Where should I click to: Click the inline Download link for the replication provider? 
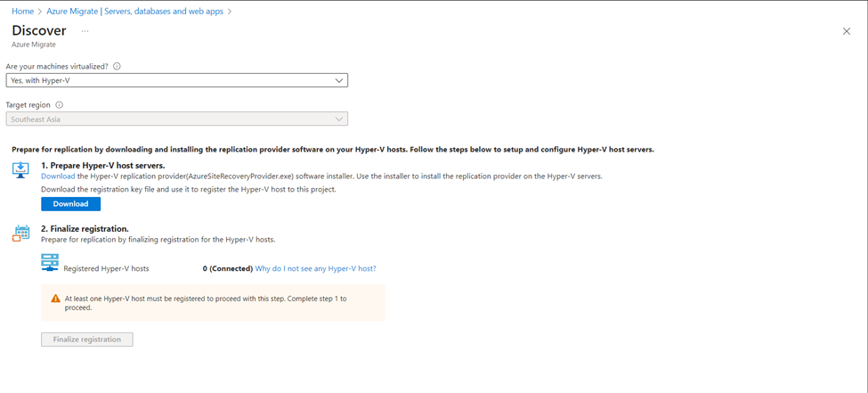pyautogui.click(x=58, y=176)
